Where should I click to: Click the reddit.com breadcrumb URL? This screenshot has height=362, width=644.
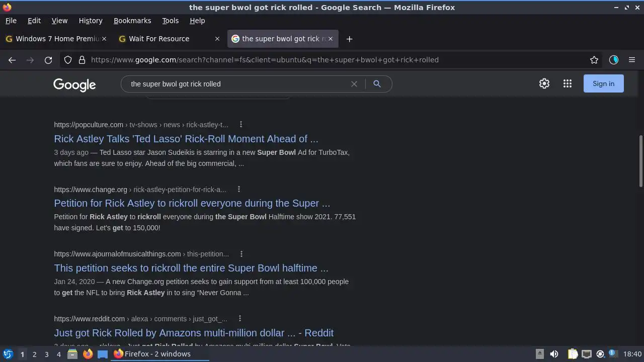[x=140, y=319]
